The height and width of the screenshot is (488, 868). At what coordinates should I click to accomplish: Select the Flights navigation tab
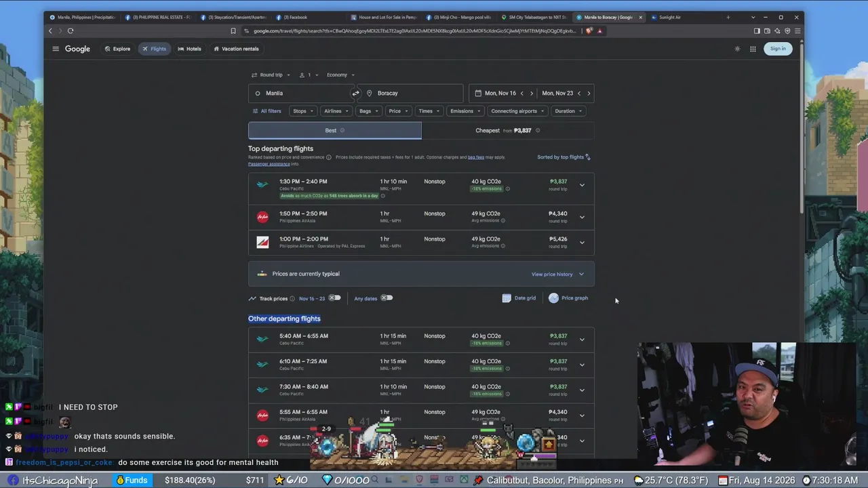pos(154,49)
